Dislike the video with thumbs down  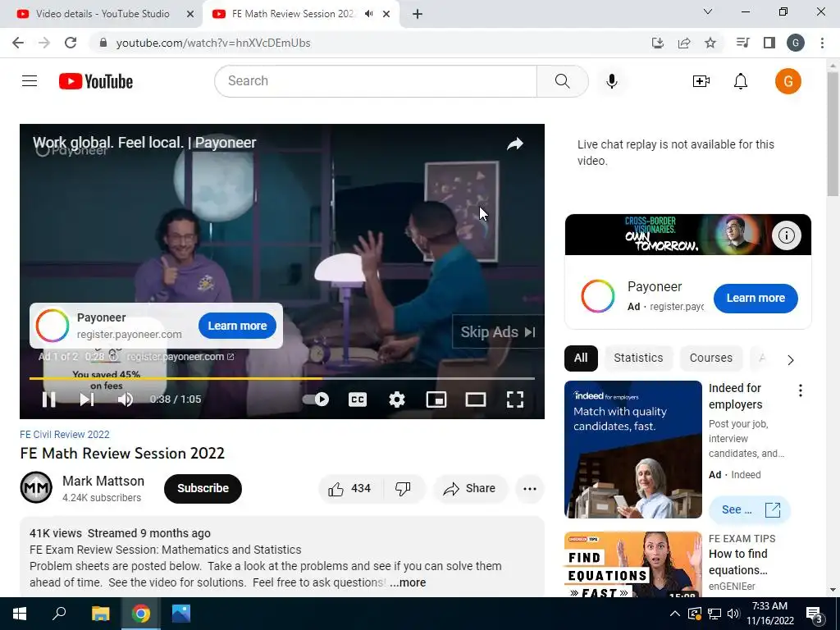click(x=404, y=489)
